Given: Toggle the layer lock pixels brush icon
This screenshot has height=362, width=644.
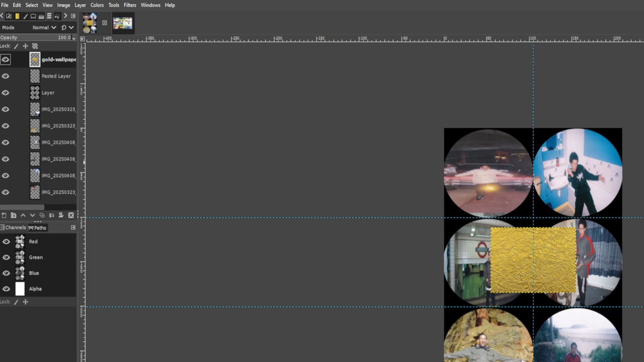Looking at the screenshot, I should click(16, 46).
